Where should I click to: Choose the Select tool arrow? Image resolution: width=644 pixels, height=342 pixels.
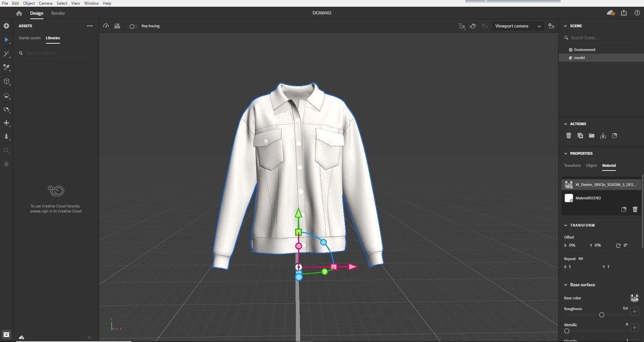[6, 40]
